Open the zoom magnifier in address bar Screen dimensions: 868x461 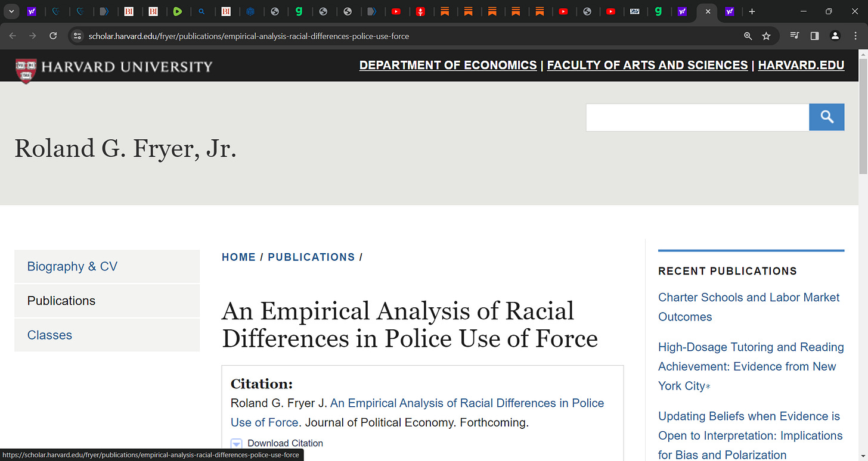[x=748, y=36]
